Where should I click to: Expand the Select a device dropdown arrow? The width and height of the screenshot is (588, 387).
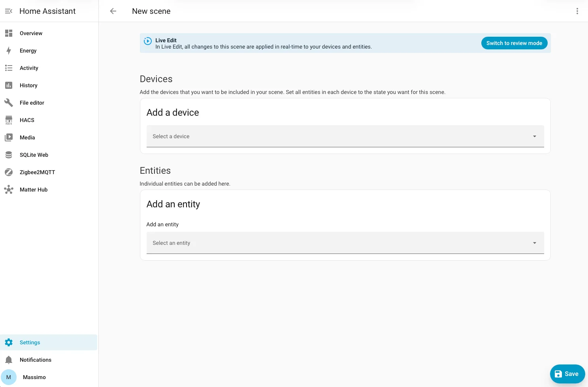tap(535, 136)
